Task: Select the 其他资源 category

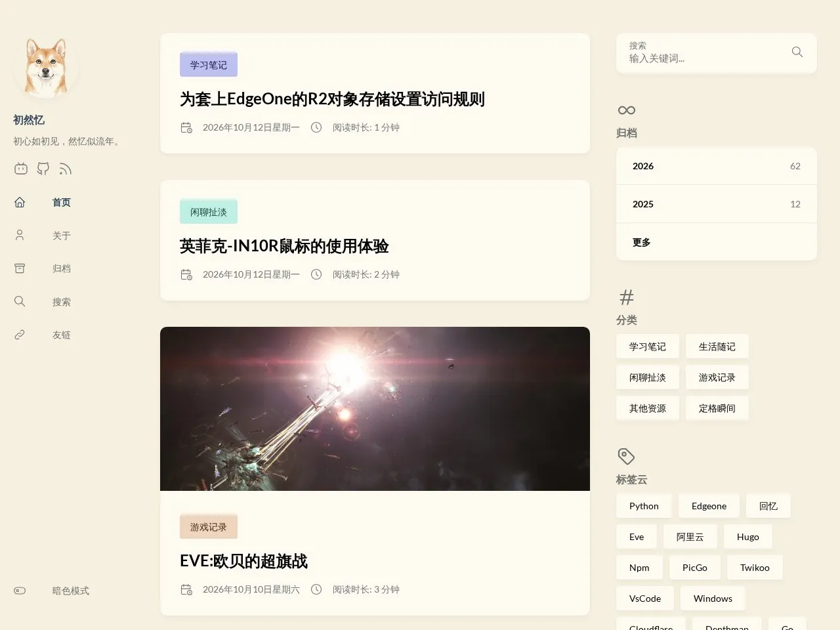Action: (648, 408)
